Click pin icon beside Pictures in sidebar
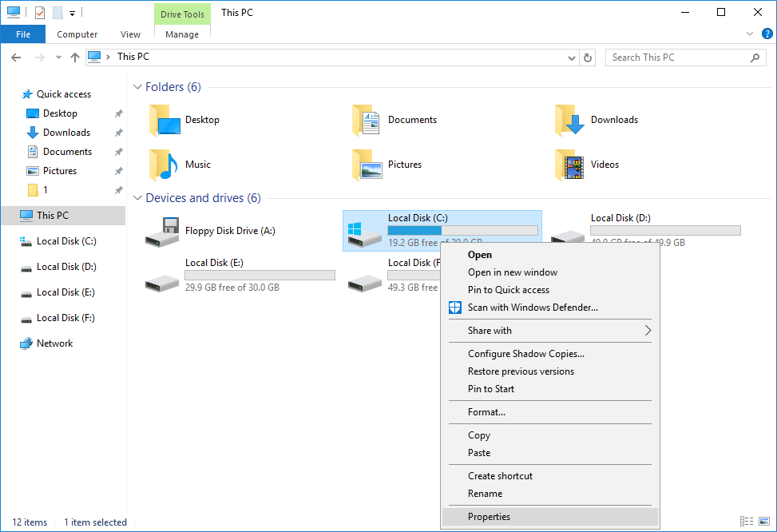Screen dimensions: 777x532 click(118, 171)
